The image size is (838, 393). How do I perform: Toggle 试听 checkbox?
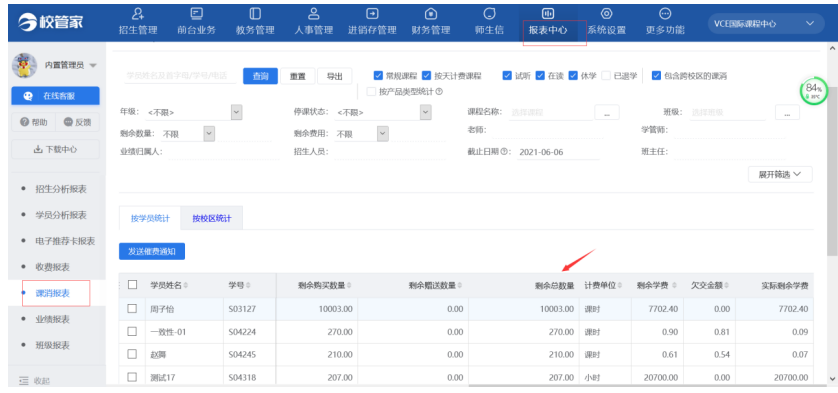click(507, 75)
